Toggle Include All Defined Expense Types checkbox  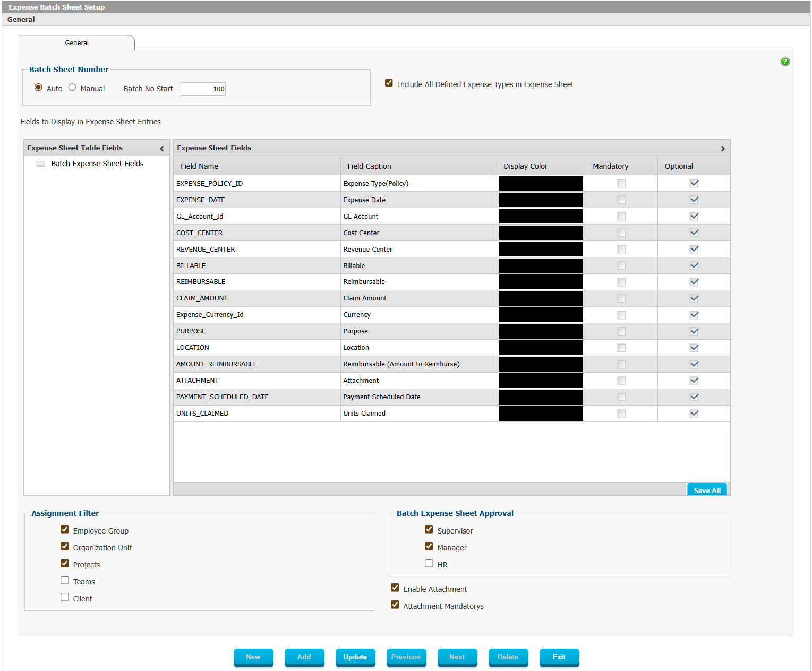pyautogui.click(x=389, y=83)
